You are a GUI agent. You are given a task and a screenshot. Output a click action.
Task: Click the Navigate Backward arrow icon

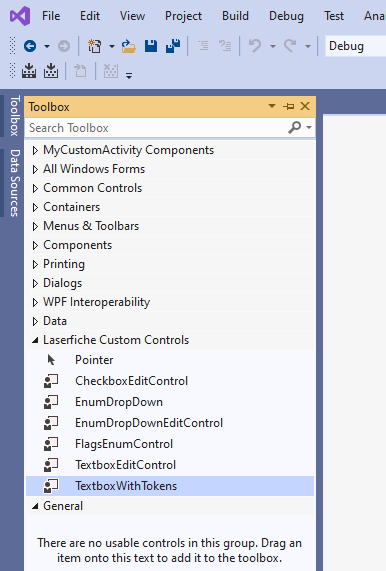(30, 46)
